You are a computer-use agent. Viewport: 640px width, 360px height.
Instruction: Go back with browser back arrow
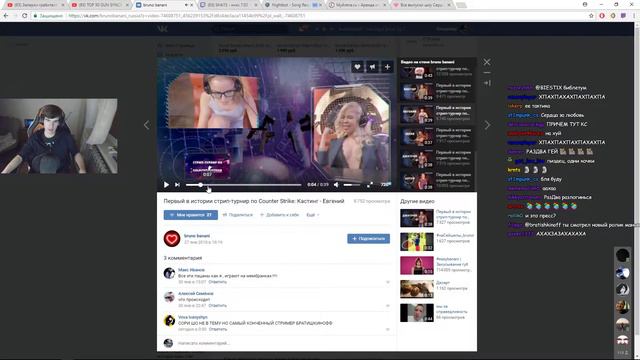point(6,16)
